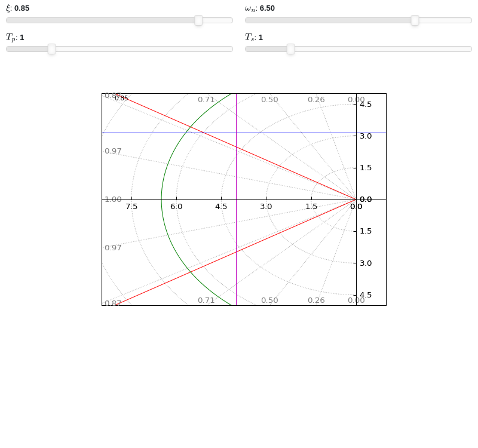Click the bottom damping label 0.71
478x448 pixels.
(206, 300)
